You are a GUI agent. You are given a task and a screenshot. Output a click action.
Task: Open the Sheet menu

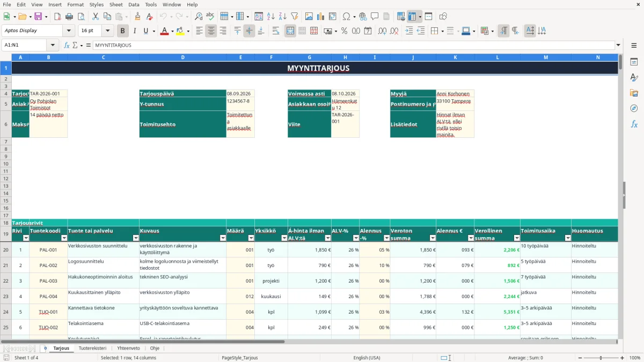[x=116, y=4]
